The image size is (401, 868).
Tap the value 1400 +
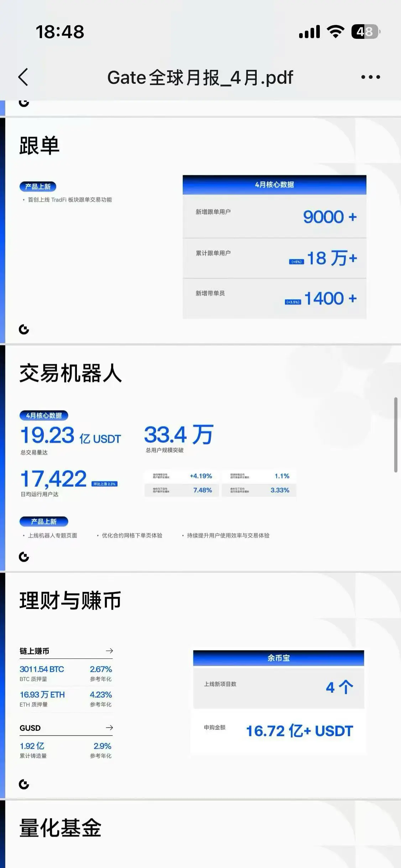[330, 298]
